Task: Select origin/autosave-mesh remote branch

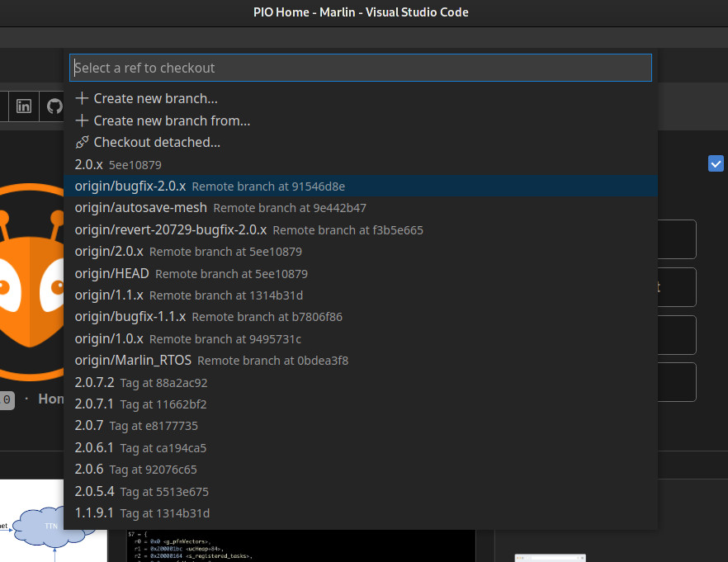Action: (361, 208)
